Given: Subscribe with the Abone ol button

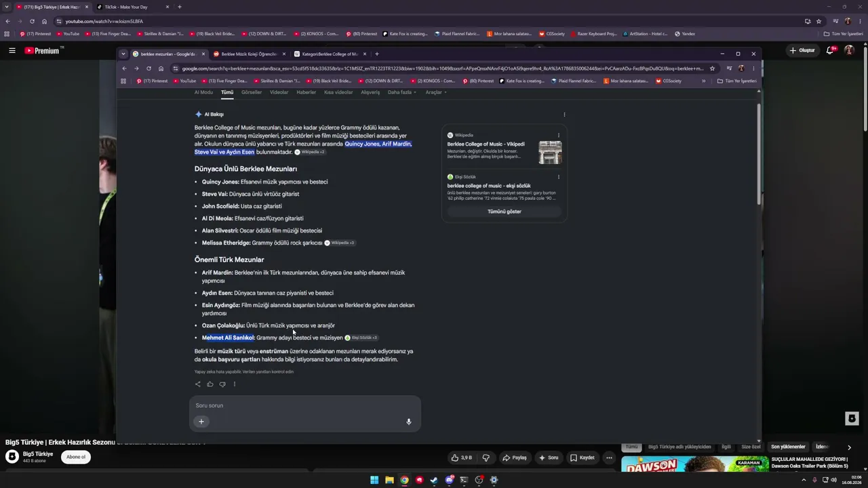Looking at the screenshot, I should [x=76, y=457].
